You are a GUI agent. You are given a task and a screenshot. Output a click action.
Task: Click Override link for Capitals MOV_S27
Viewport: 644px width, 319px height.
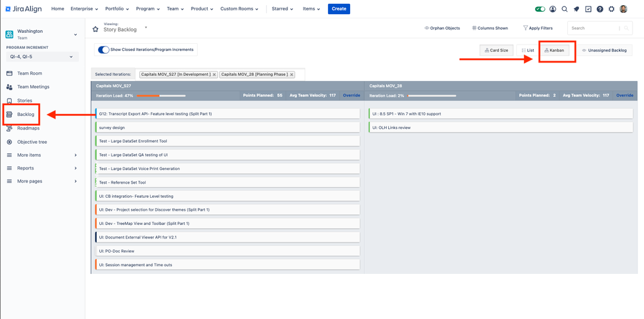tap(351, 95)
